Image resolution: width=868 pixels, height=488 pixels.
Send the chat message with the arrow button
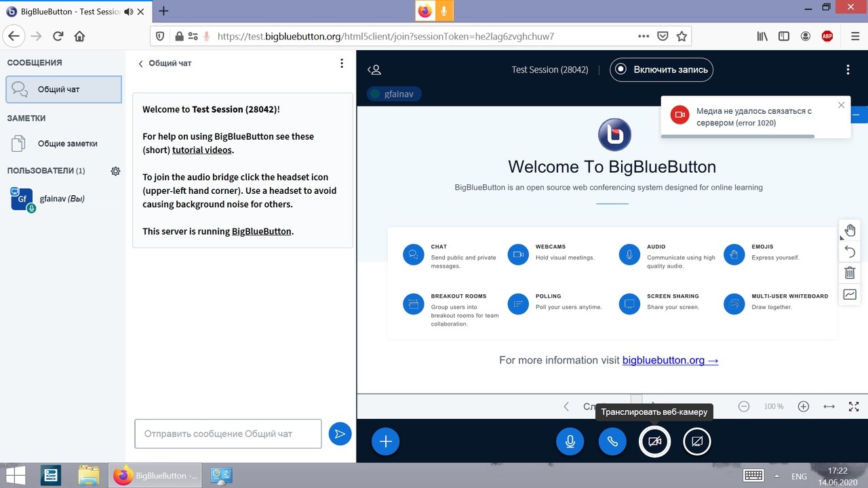(340, 434)
